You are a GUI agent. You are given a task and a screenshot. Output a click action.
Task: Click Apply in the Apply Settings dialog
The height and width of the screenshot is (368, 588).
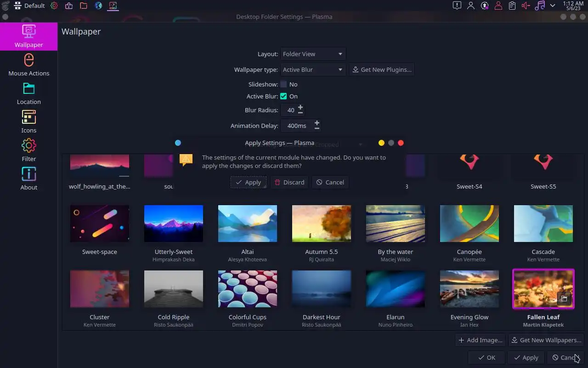249,182
